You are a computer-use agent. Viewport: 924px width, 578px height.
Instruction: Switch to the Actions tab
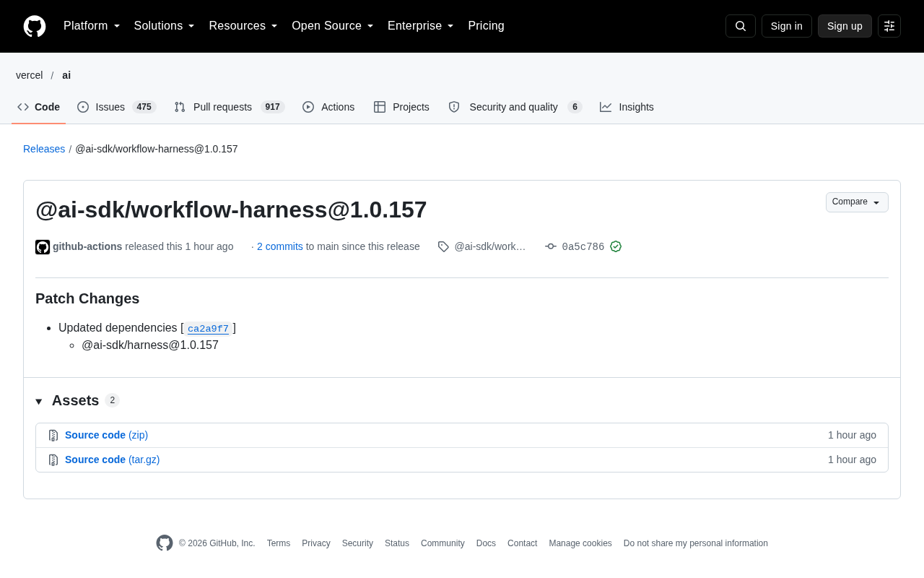click(328, 107)
